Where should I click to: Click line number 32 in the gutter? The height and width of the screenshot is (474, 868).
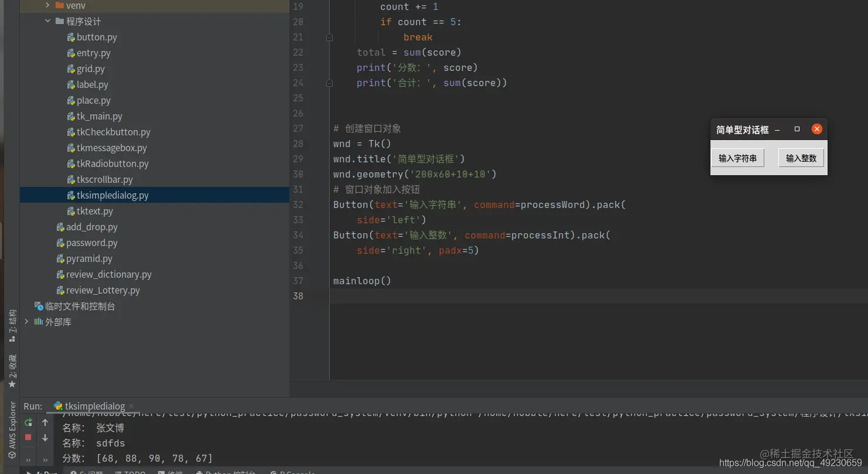coord(298,204)
